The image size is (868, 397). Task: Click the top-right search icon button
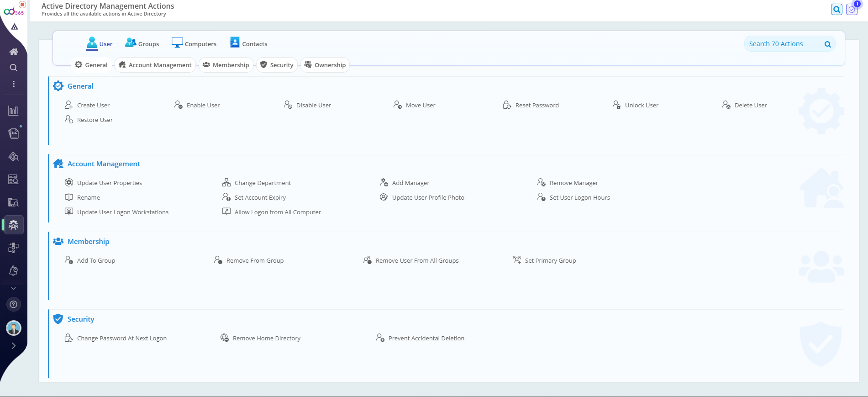click(x=836, y=9)
